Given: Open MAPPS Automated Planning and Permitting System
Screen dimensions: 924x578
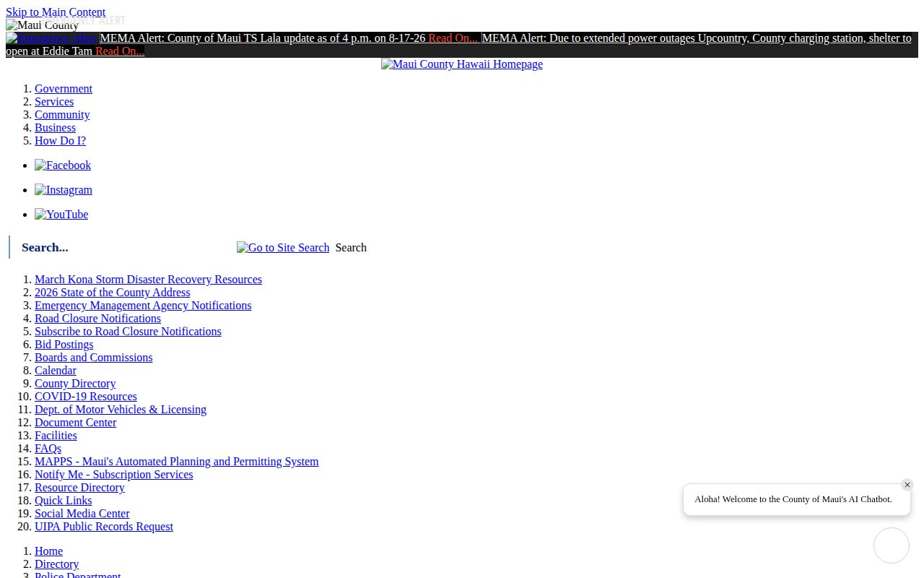Looking at the screenshot, I should click(x=176, y=462).
